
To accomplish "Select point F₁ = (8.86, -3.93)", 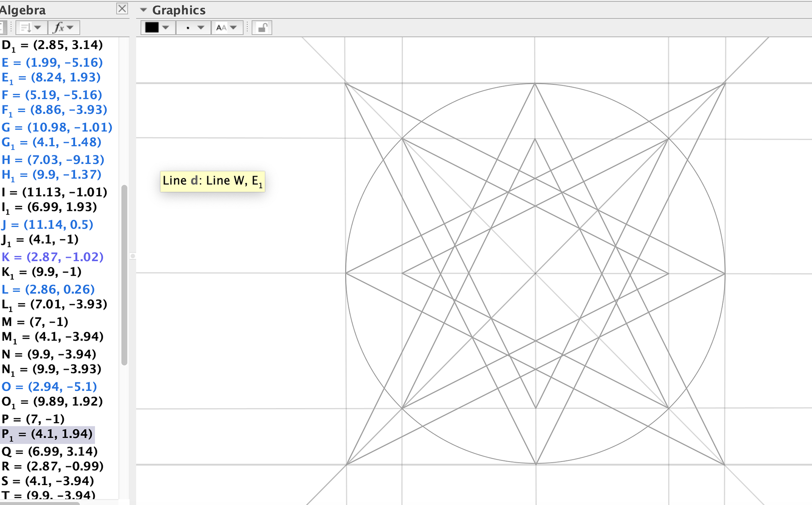I will 54,110.
